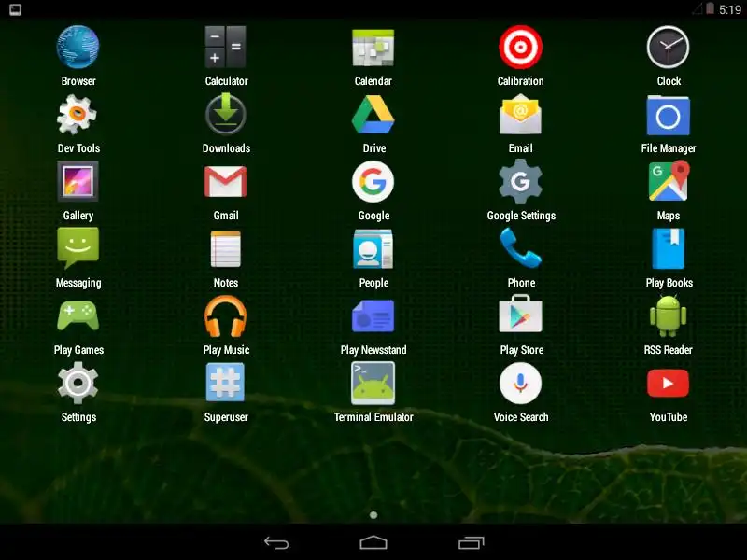Tap the Home navigation button

373,543
